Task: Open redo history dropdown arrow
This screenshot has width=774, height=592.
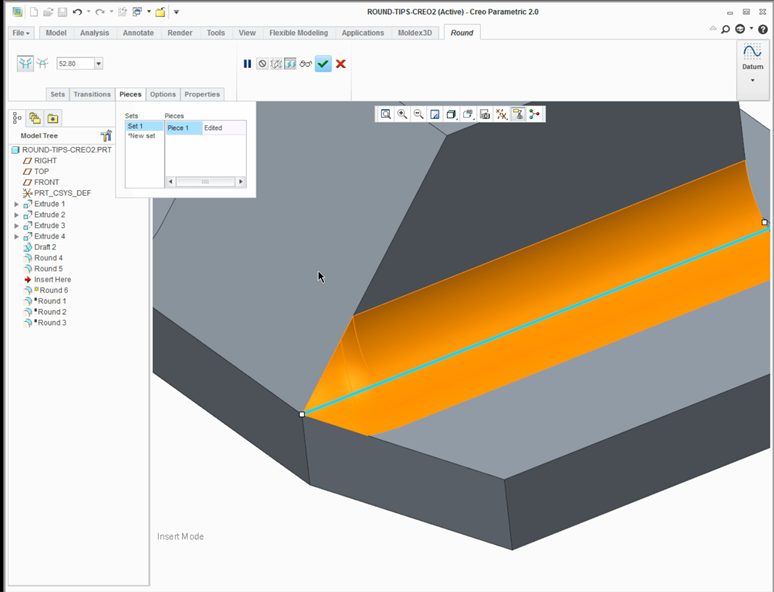Action: pos(111,12)
